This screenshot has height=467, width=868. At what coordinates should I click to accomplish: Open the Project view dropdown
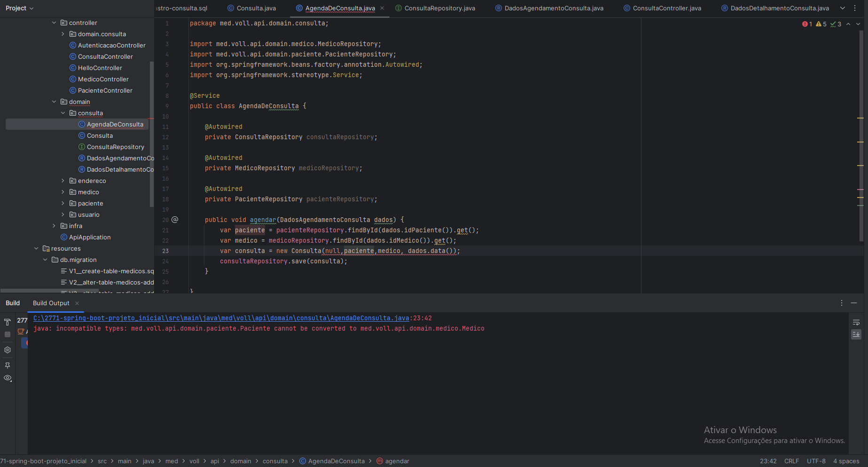click(20, 8)
